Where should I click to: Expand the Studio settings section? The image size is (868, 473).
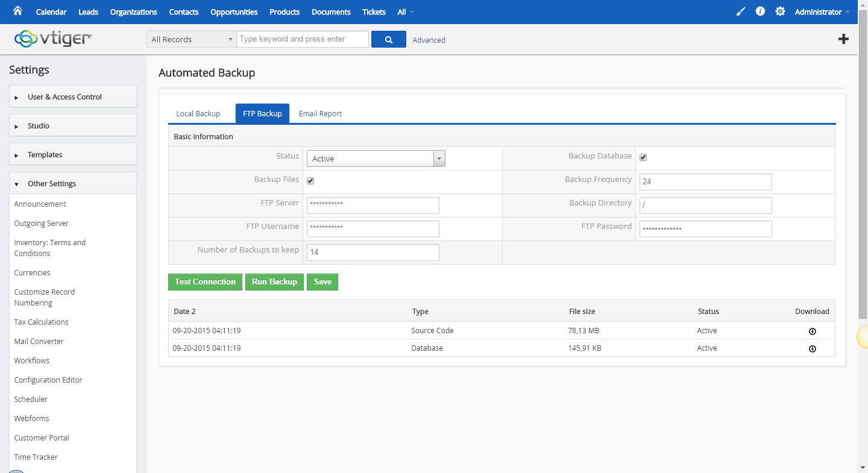point(73,125)
